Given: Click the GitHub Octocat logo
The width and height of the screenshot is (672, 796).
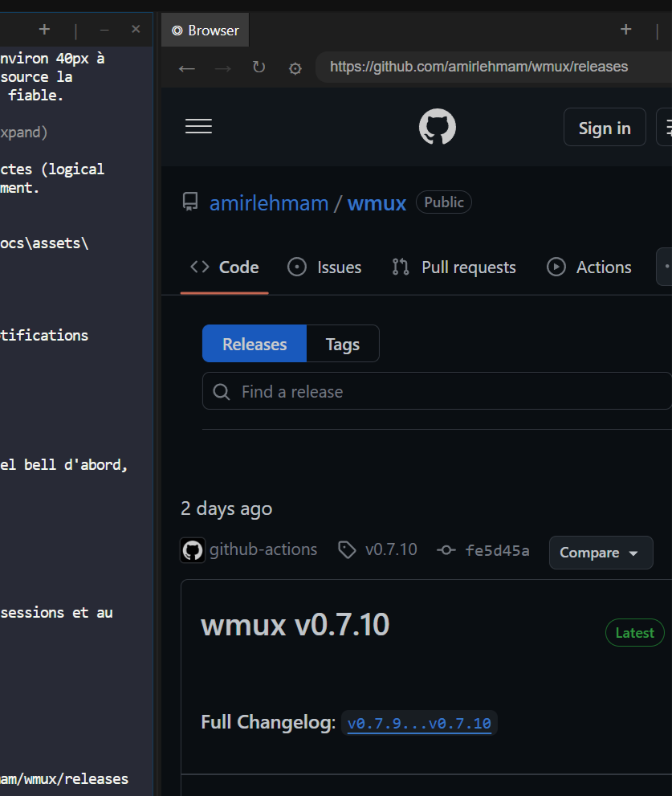Looking at the screenshot, I should [x=438, y=126].
